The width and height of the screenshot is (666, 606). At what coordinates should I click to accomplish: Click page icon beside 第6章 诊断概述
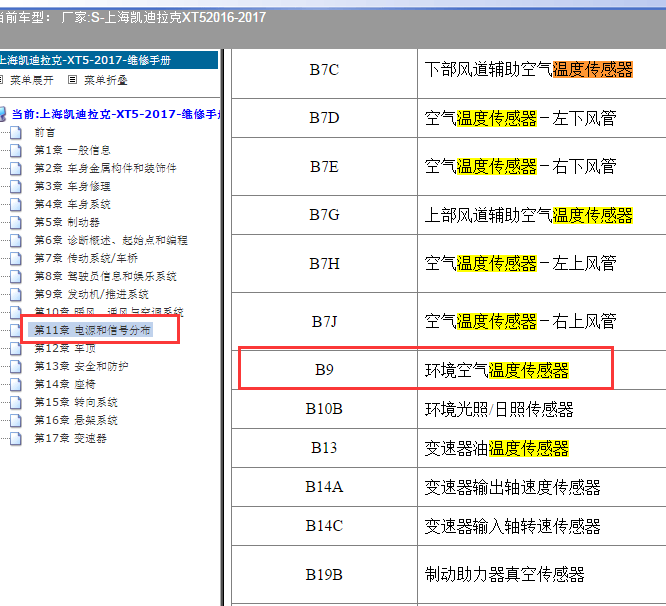[x=16, y=240]
